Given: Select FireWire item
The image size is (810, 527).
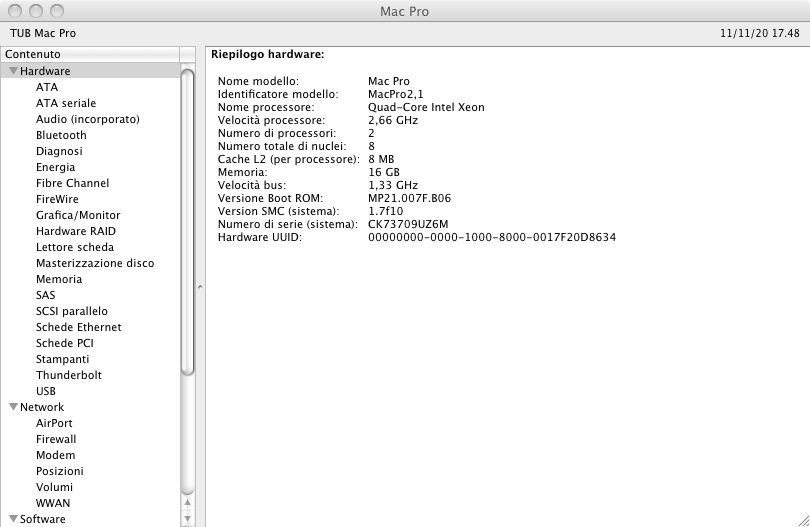Looking at the screenshot, I should [x=57, y=199].
